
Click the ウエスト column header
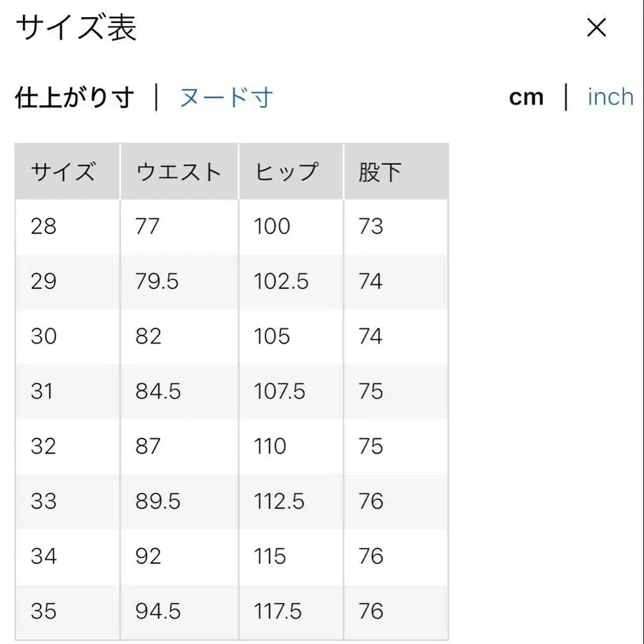pos(177,171)
